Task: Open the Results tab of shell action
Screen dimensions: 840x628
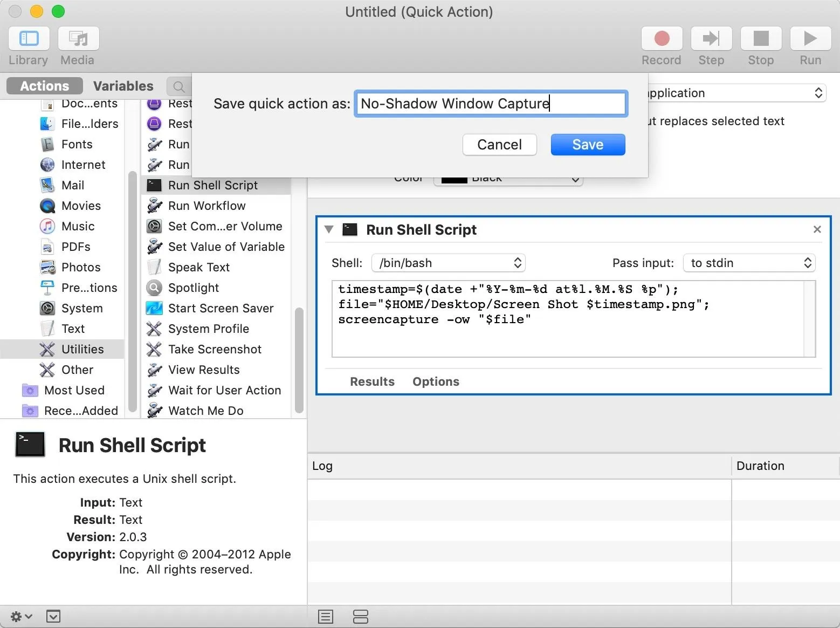Action: click(372, 381)
